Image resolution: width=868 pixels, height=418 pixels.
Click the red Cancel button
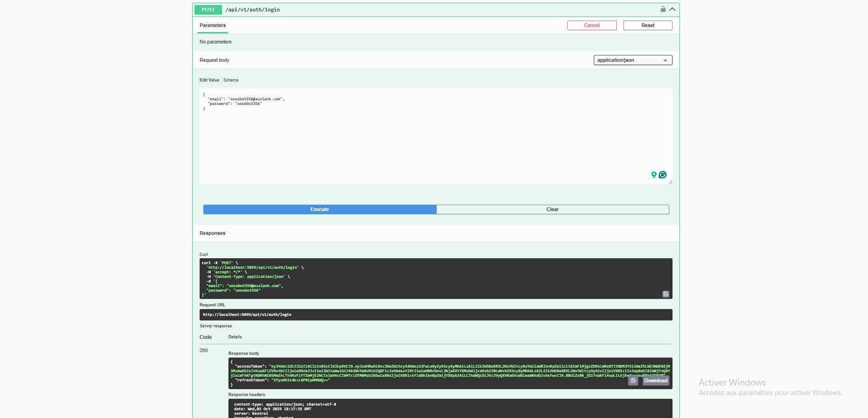click(591, 25)
